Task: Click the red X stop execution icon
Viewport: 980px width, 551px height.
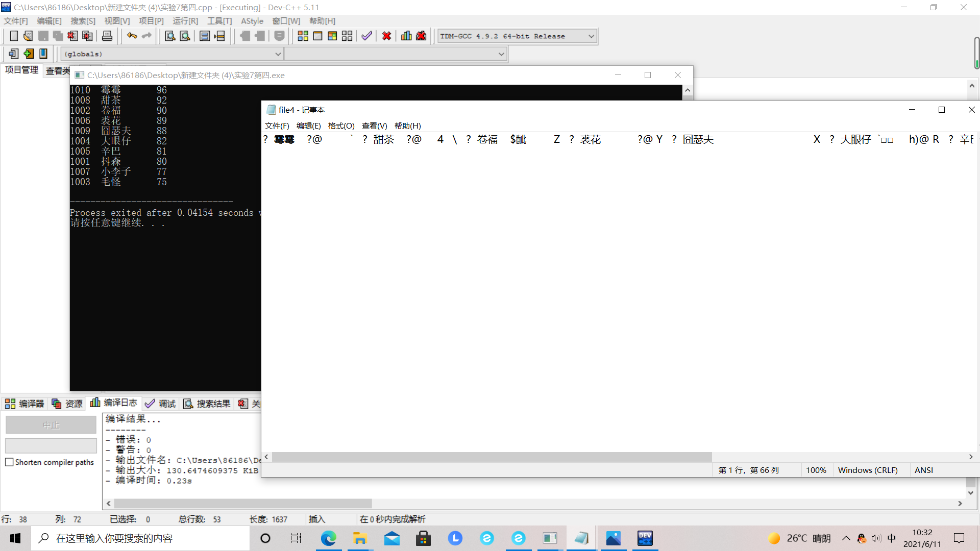Action: [x=386, y=36]
